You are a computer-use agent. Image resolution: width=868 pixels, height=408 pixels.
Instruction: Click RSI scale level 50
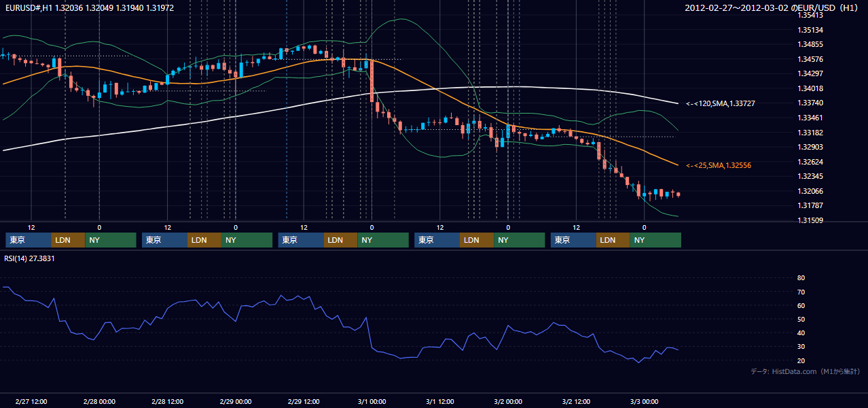coord(801,319)
